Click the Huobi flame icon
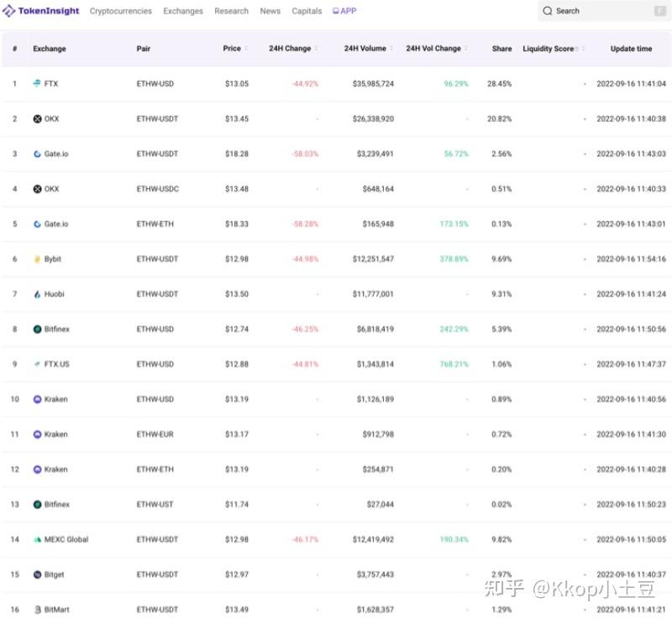 pyautogui.click(x=37, y=294)
